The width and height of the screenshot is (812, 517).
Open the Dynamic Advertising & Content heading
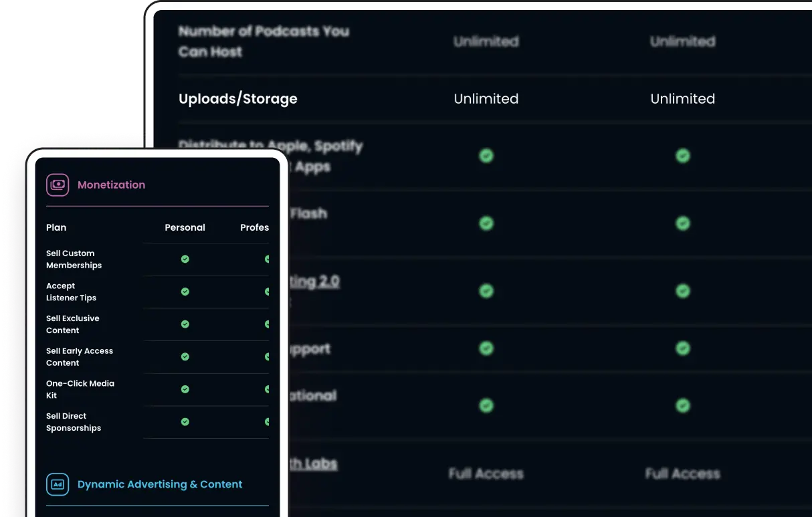coord(160,484)
